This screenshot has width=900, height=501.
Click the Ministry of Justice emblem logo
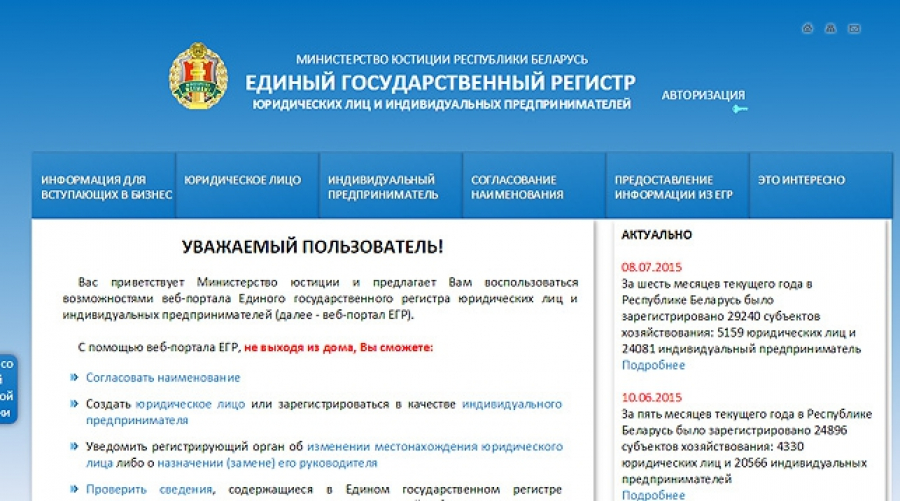click(198, 75)
